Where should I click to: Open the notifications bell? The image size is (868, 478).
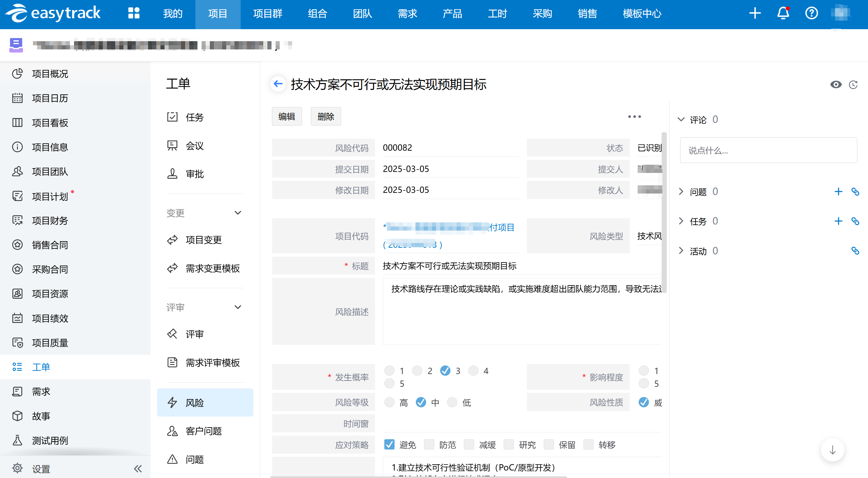[783, 13]
